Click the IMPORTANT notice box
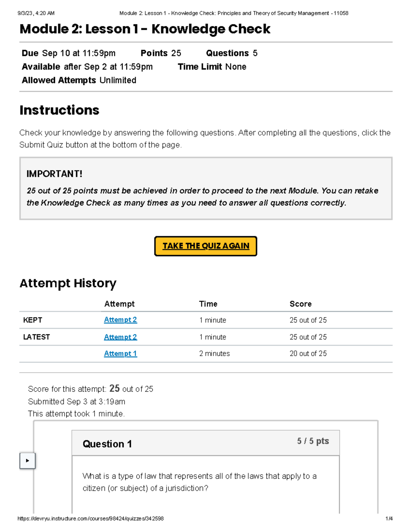This screenshot has height=532, width=411. coord(206,188)
